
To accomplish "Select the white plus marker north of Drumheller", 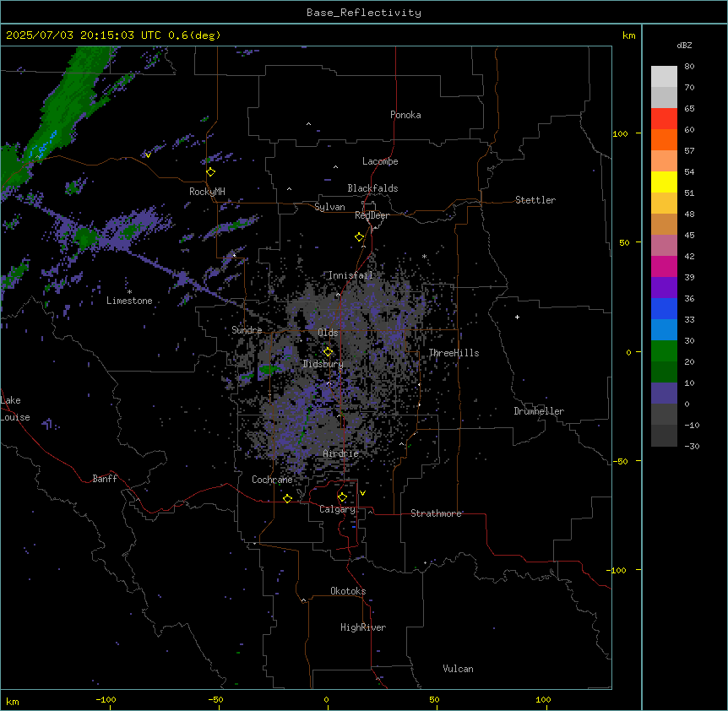I will pos(517,317).
